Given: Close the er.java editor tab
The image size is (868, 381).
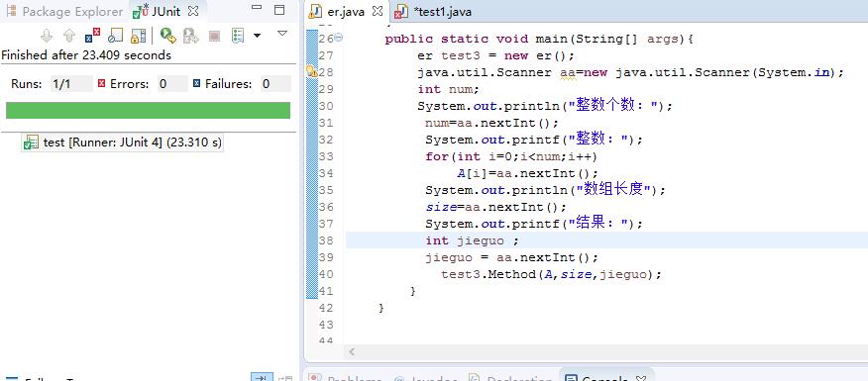Looking at the screenshot, I should pos(377,11).
